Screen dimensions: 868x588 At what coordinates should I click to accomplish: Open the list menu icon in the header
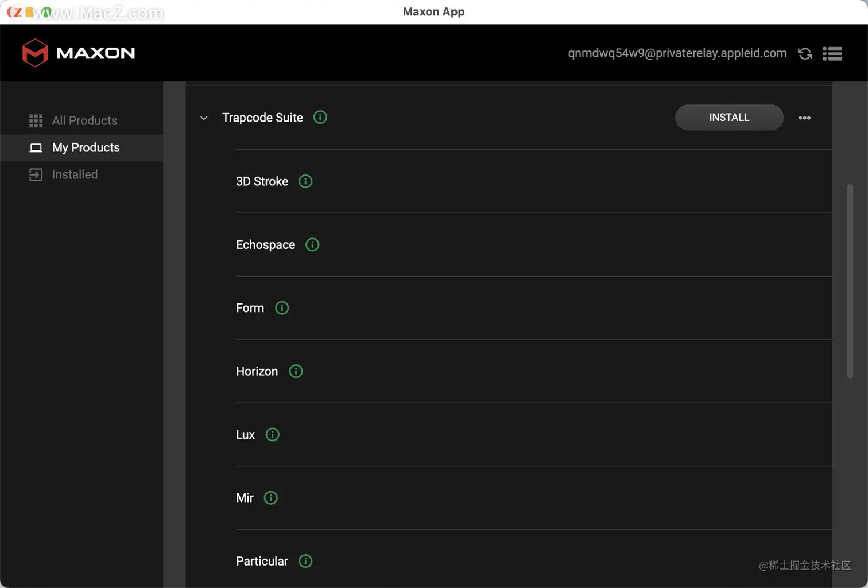point(832,53)
